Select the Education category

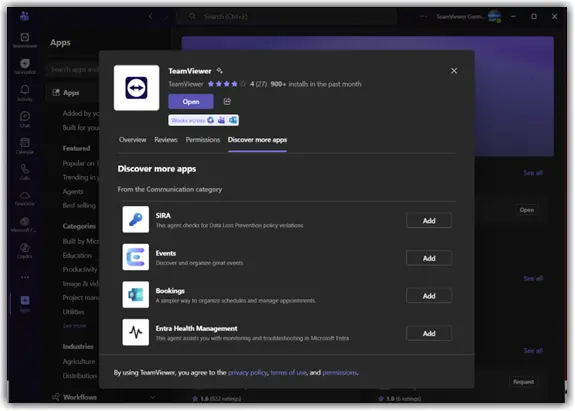(77, 255)
